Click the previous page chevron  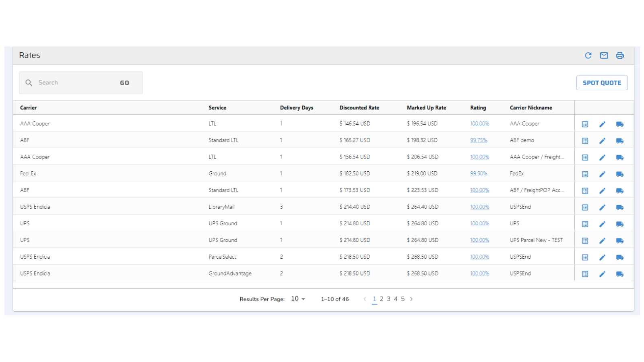click(365, 299)
